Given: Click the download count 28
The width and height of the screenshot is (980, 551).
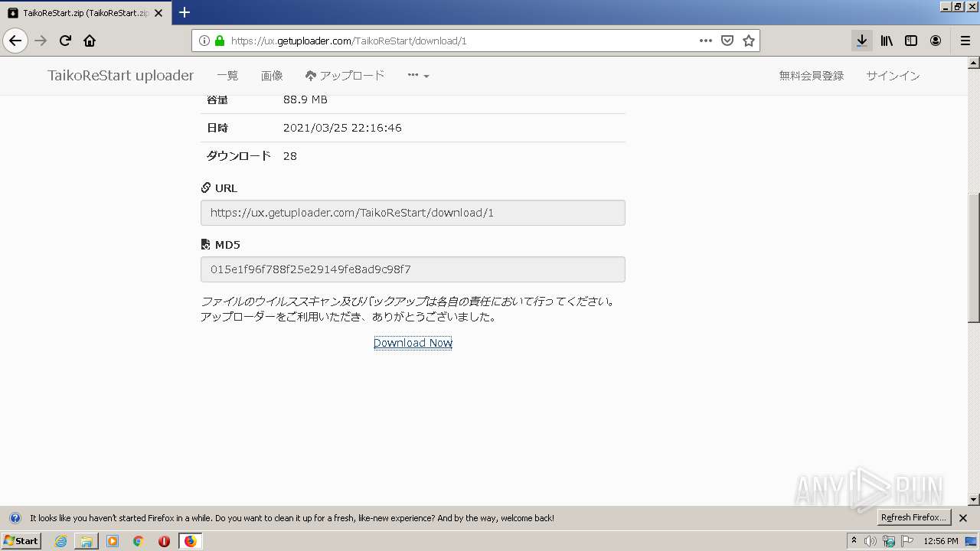Looking at the screenshot, I should click(290, 156).
